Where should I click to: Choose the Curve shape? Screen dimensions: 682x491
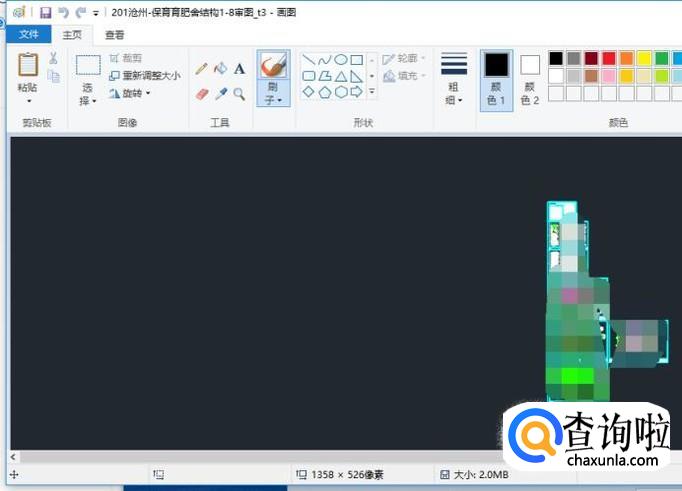click(x=324, y=60)
